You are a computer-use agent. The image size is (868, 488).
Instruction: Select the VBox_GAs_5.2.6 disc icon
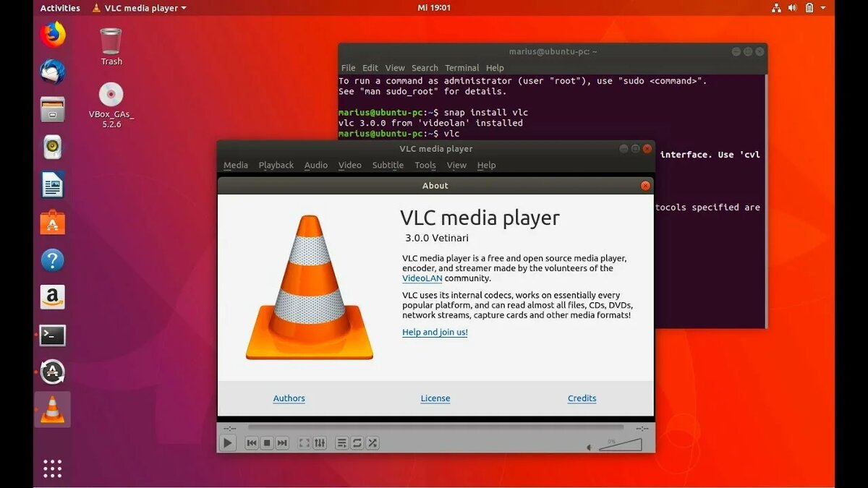111,106
